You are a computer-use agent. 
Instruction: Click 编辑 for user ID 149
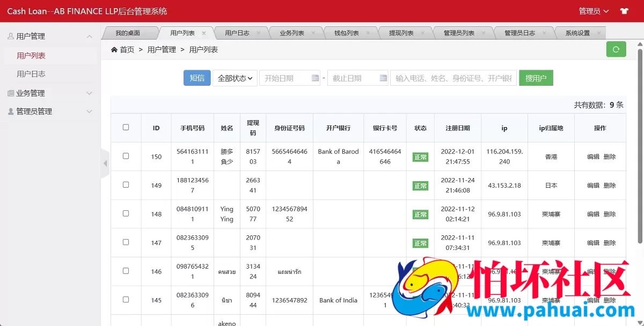pyautogui.click(x=593, y=186)
